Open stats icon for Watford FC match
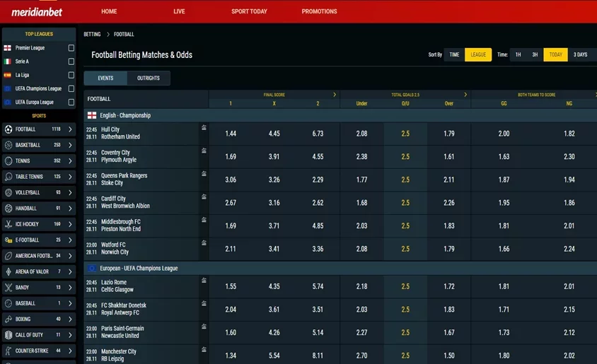The height and width of the screenshot is (364, 597). click(204, 242)
